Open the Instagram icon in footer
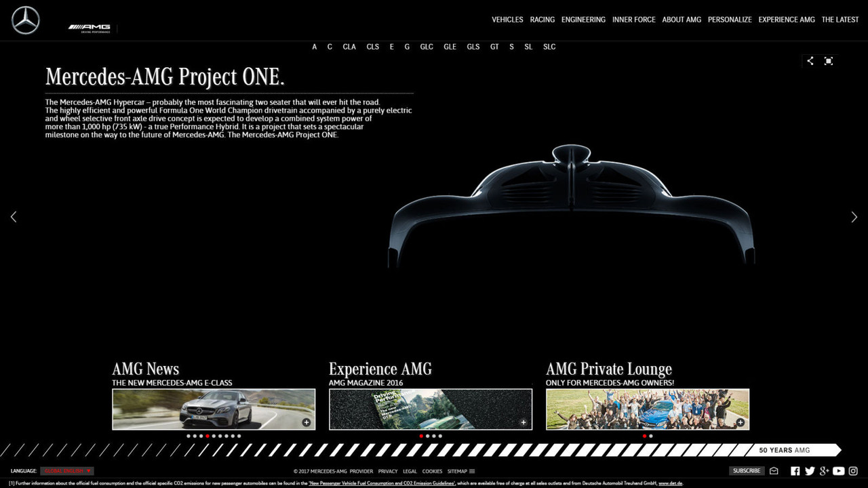 [x=854, y=471]
